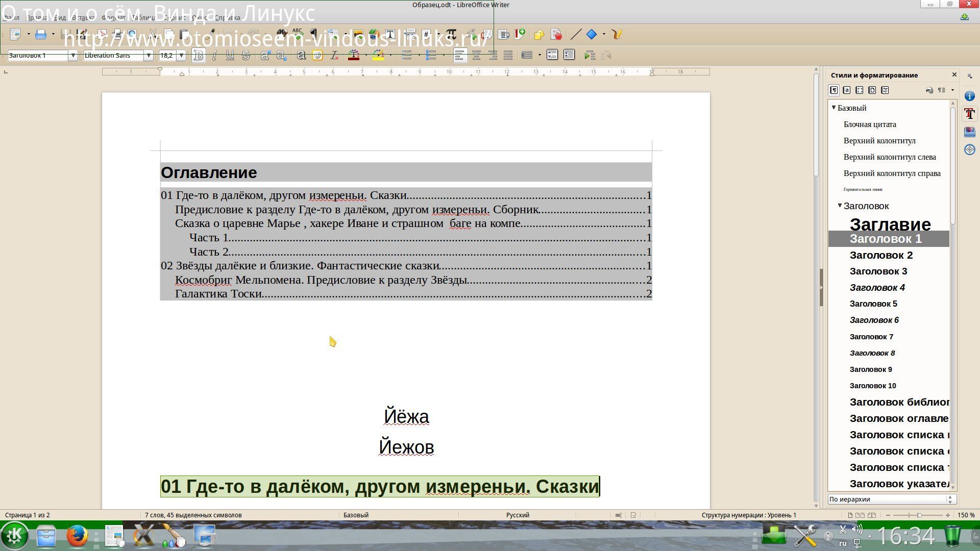
Task: Click status bar language 'Русский'
Action: pos(518,515)
